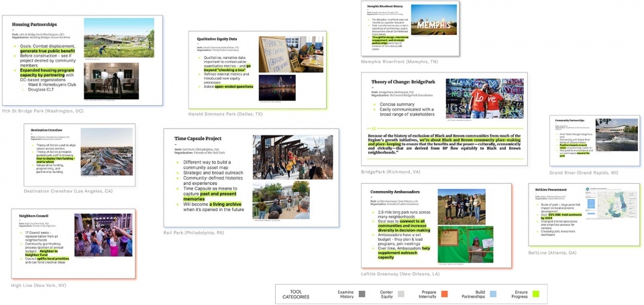Click the "Harold Simmons Park (Dallas, TX)" caption
644x305 pixels.
click(x=225, y=114)
